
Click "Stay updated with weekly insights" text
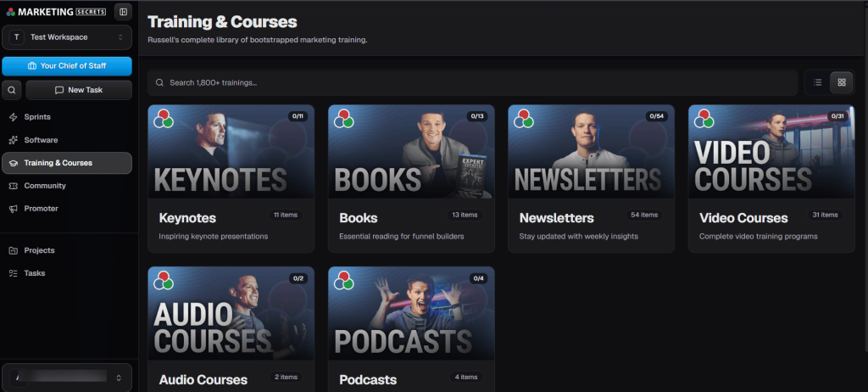pyautogui.click(x=578, y=236)
